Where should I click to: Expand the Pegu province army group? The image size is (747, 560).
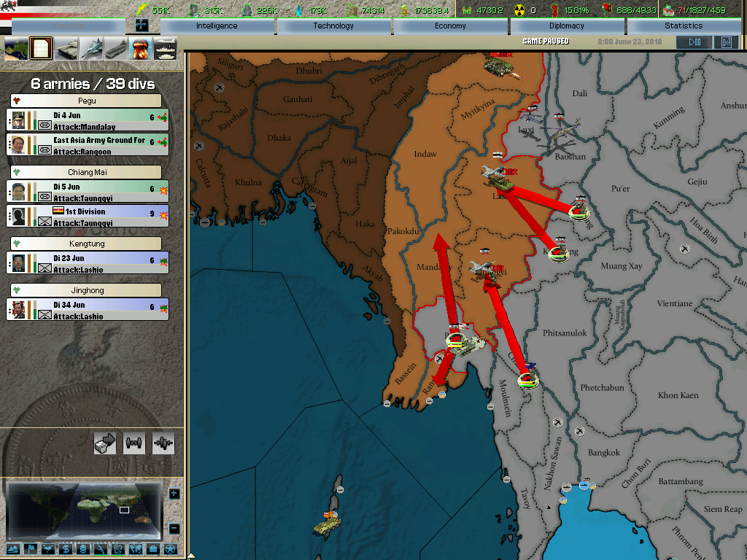pos(86,101)
